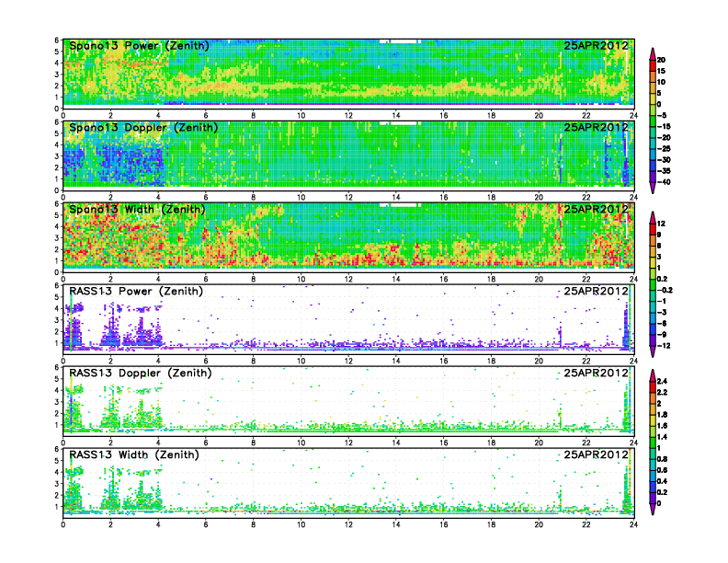Screen dimensions: 728x563
Task: Click hour 4 tick under RASS13 Doppler panel
Action: 158,442
